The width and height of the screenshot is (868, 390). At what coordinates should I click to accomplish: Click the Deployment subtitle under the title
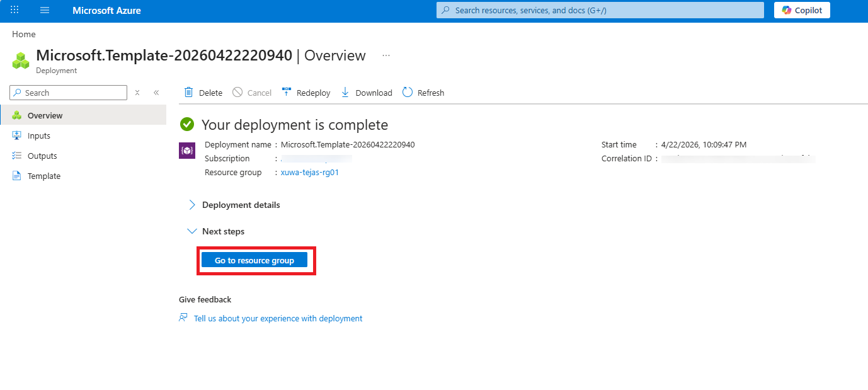57,71
